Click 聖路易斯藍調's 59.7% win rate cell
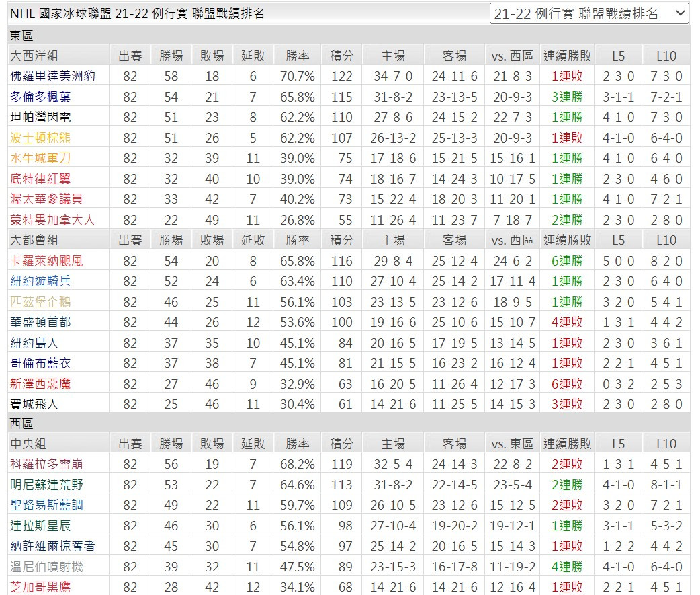The width and height of the screenshot is (700, 595). [298, 505]
